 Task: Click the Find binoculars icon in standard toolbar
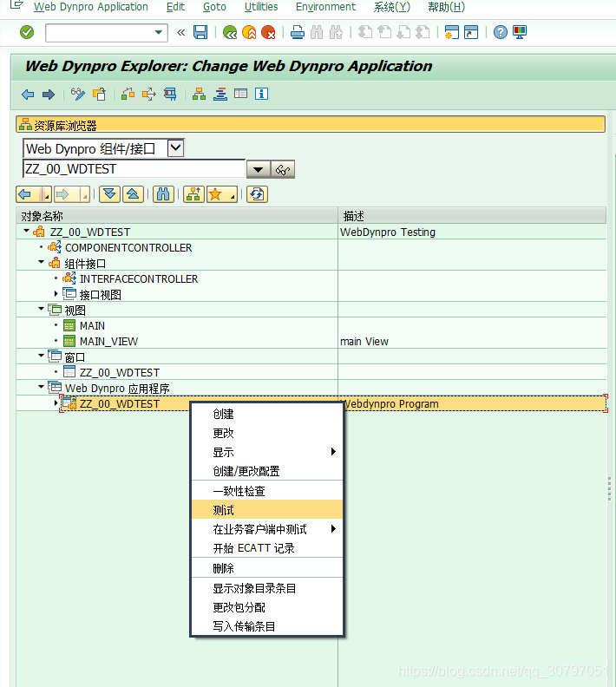coord(317,32)
